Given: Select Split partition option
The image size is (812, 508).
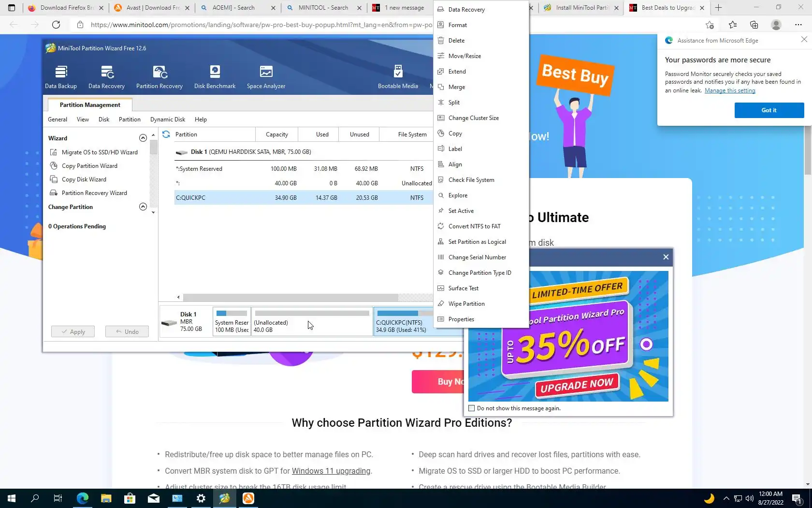Looking at the screenshot, I should [x=481, y=103].
